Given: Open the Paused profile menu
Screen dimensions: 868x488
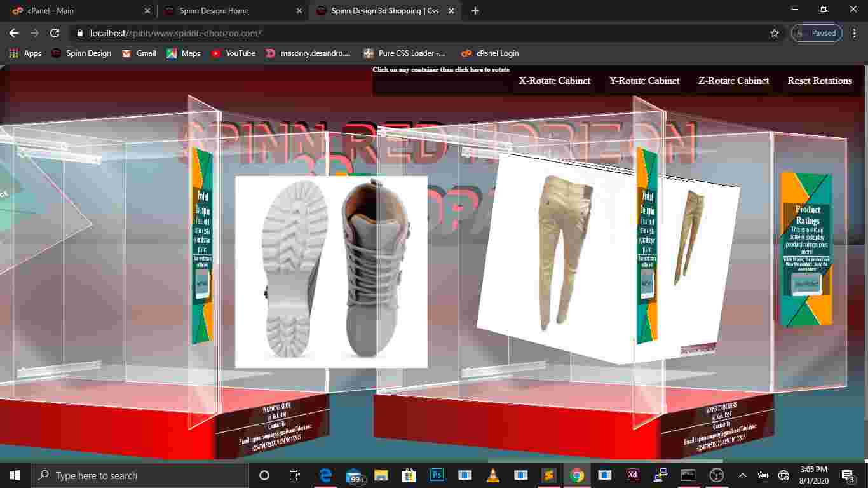Looking at the screenshot, I should [x=817, y=33].
